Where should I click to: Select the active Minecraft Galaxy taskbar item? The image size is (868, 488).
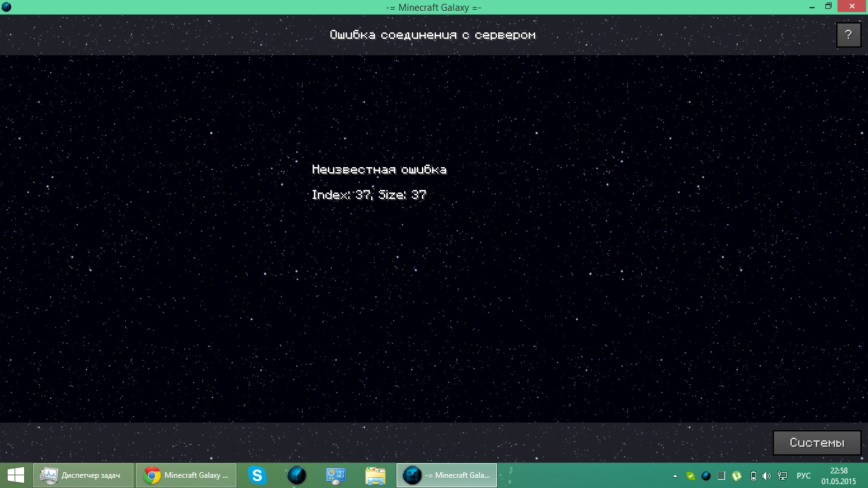coord(447,475)
